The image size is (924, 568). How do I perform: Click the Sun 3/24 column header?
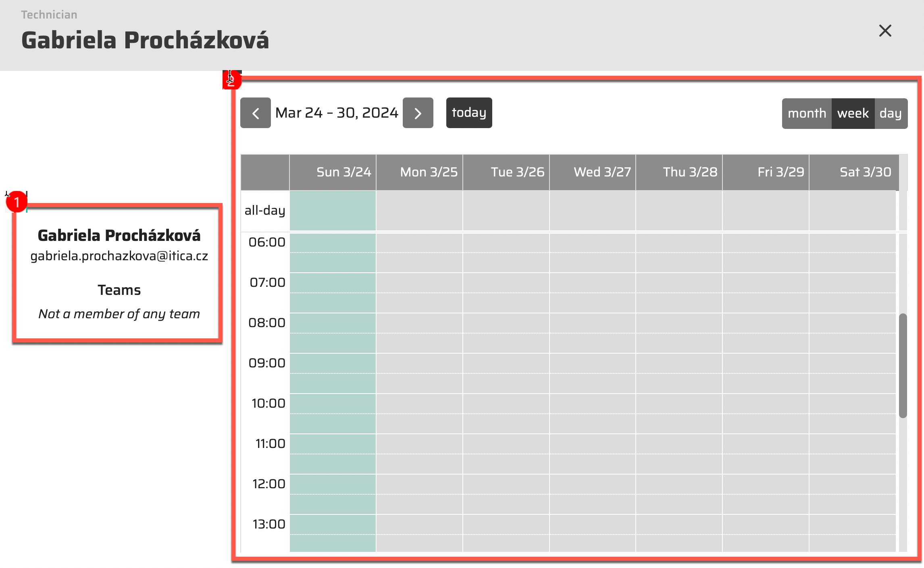[x=343, y=172]
